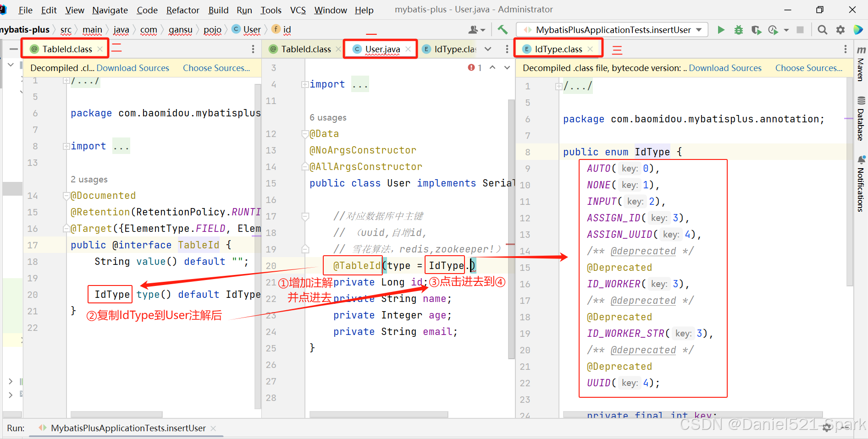Click the colorful JetBrains icon at toolbar end
The image size is (868, 439).
tap(858, 30)
